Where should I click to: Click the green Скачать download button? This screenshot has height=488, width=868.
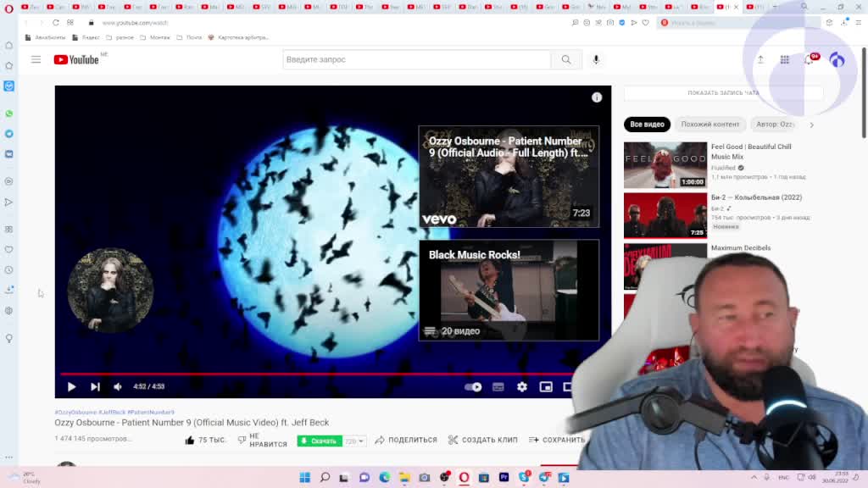pyautogui.click(x=320, y=441)
